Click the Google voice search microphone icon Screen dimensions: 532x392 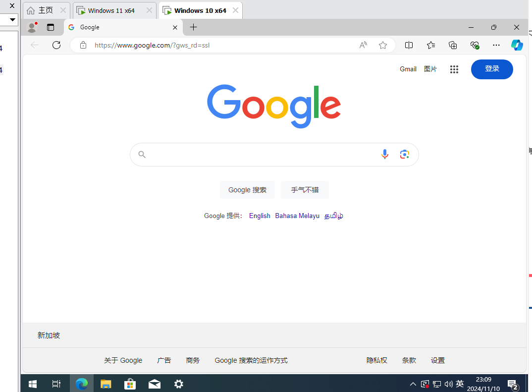point(385,155)
